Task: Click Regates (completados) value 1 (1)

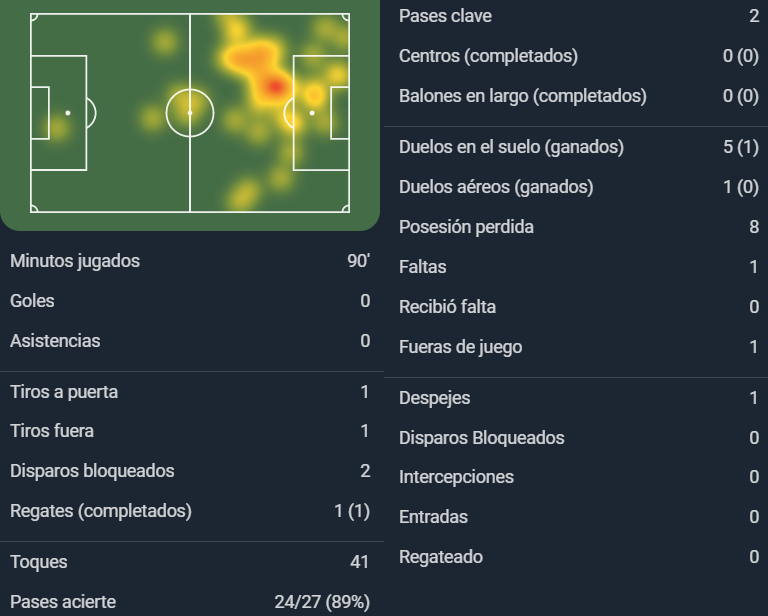Action: click(x=352, y=511)
